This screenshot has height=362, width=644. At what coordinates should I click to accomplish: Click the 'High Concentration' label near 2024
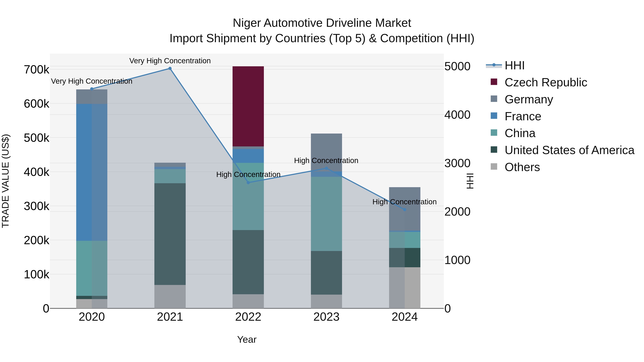pyautogui.click(x=404, y=202)
